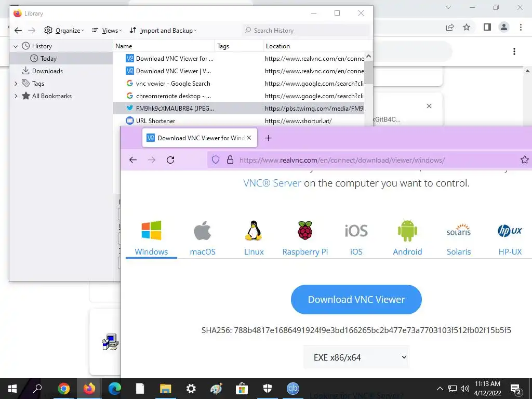
Task: Go forward in Library window toolbar
Action: pos(32,31)
